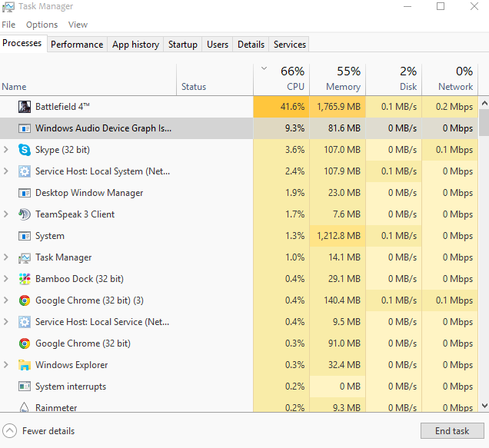
Task: Sort by the Disk column header
Action: click(x=394, y=79)
